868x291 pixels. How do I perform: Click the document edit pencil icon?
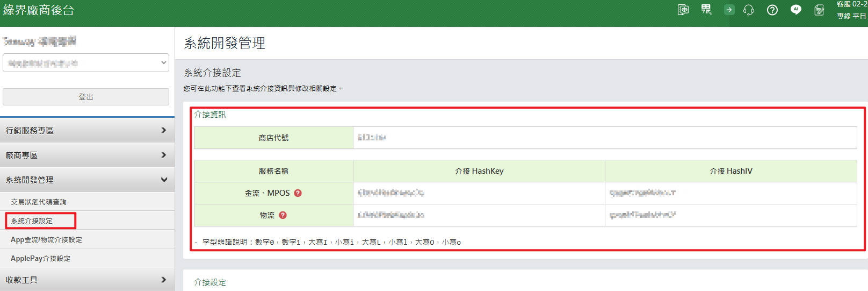point(819,10)
